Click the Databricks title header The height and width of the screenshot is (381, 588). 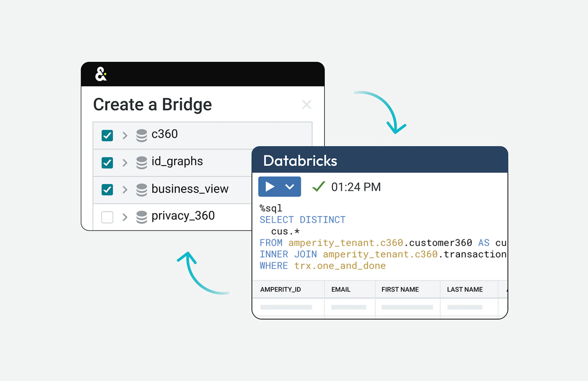[300, 161]
